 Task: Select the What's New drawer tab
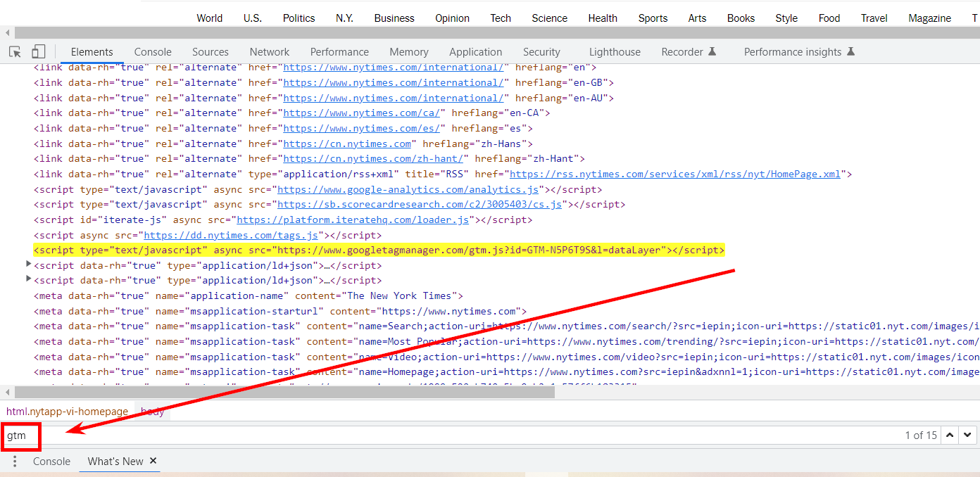point(115,462)
